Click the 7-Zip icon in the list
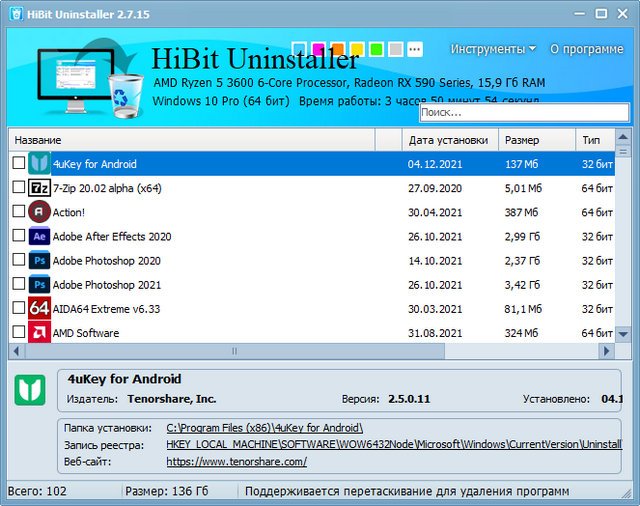This screenshot has height=506, width=640. [x=39, y=187]
